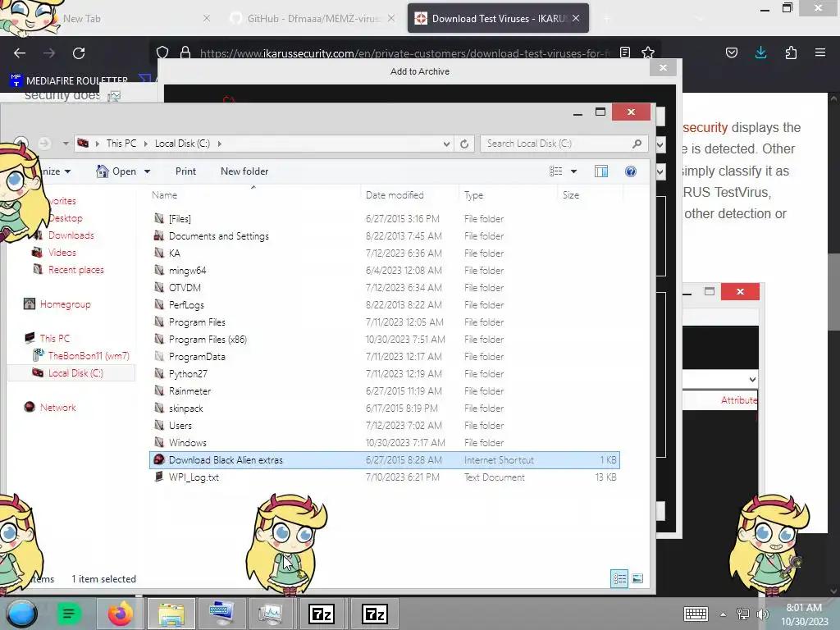Switch to details view in status bar

click(619, 578)
